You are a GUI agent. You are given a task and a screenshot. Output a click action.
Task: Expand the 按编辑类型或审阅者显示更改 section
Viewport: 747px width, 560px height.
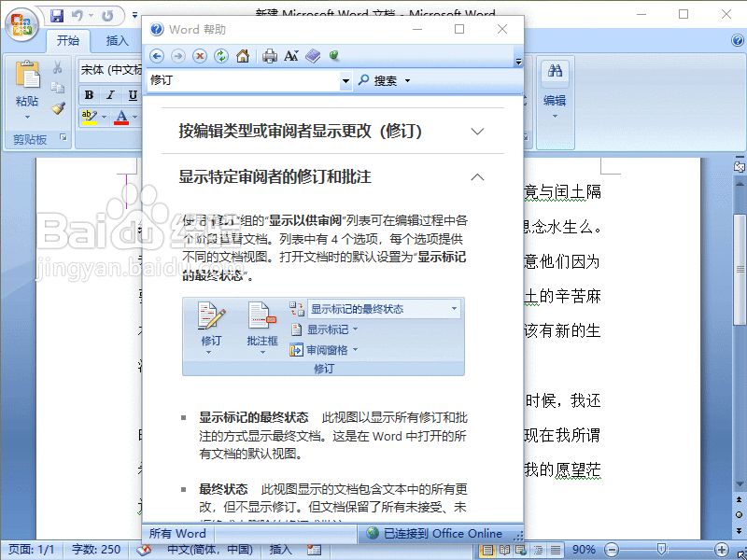[x=476, y=132]
